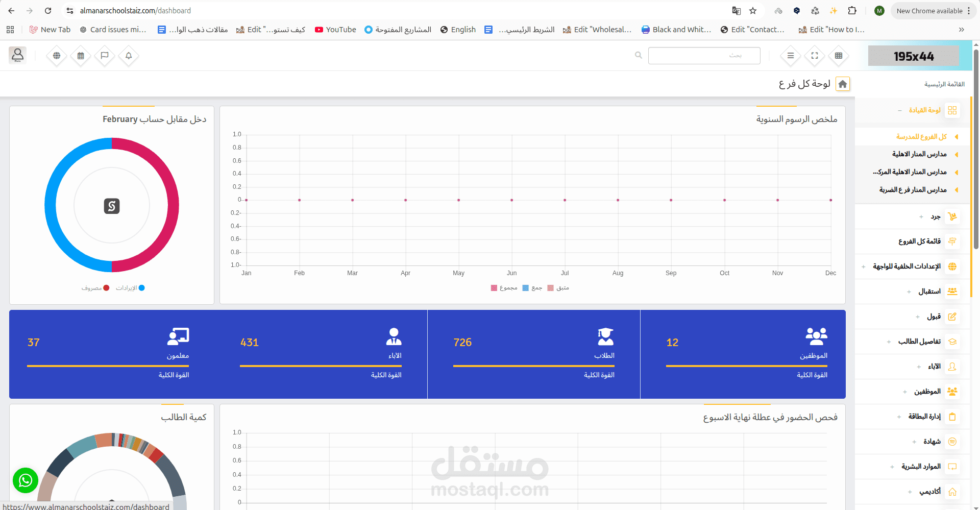The image size is (980, 510).
Task: Expand استقبال sidebar menu
Action: (909, 292)
